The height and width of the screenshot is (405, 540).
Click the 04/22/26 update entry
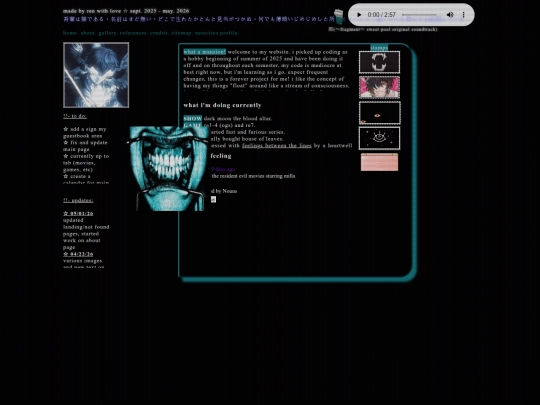point(78,254)
